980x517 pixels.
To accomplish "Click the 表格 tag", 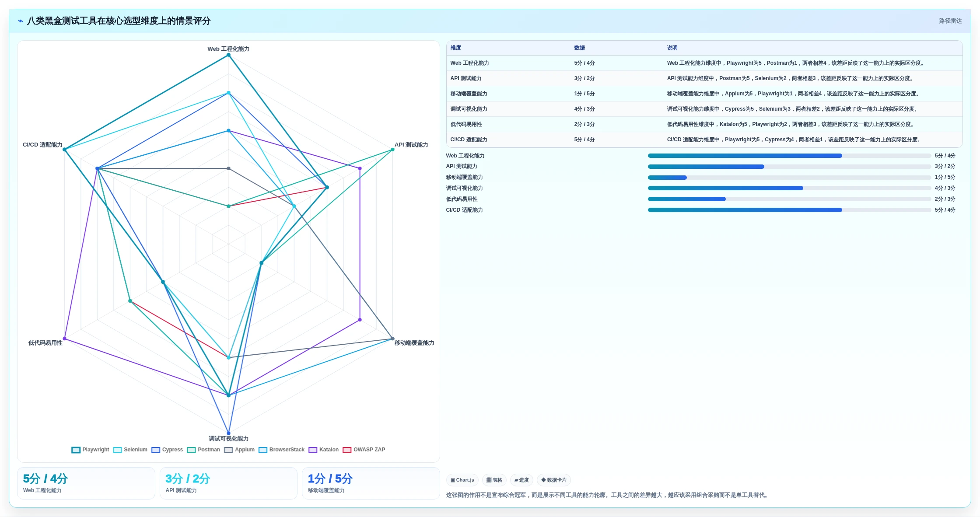I will pos(494,480).
